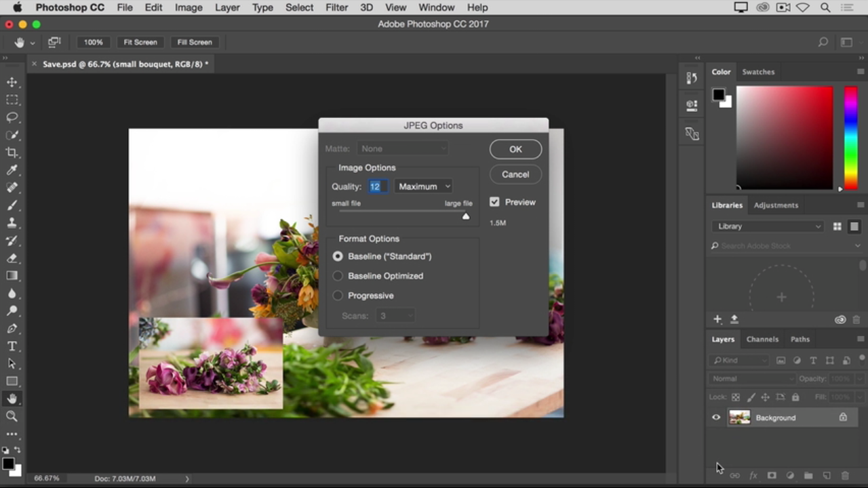
Task: Hide the Background layer visibility
Action: pyautogui.click(x=716, y=418)
